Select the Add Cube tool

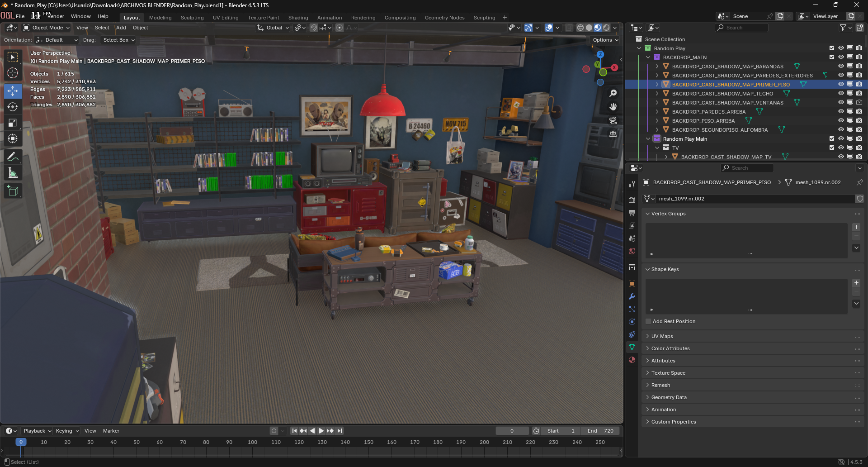coord(13,191)
